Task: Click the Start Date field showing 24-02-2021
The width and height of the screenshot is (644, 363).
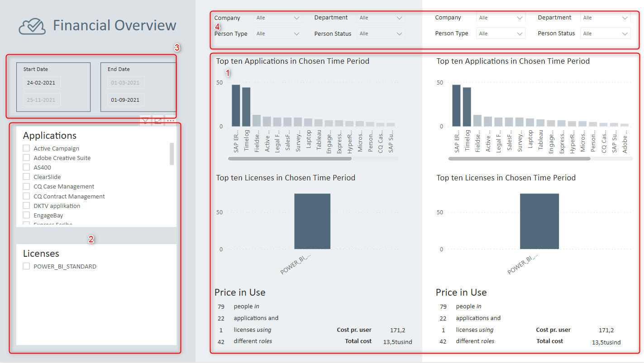Action: click(41, 83)
